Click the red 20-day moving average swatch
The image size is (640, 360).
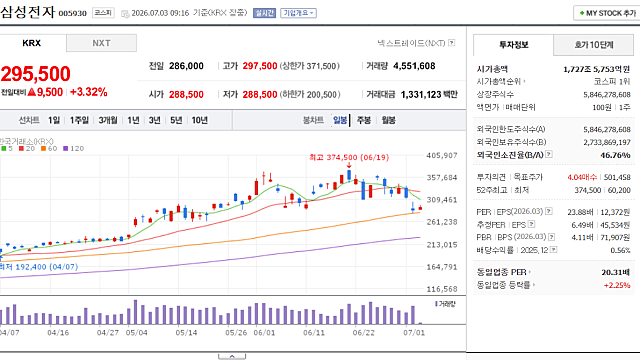click(21, 149)
